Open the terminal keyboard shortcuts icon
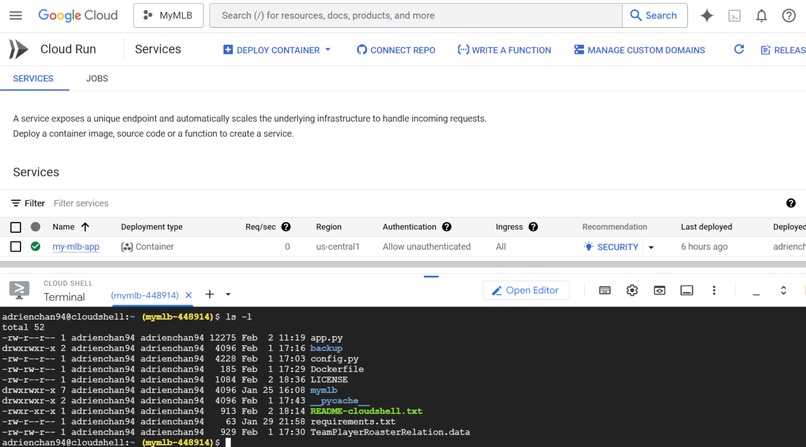806x447 pixels. click(604, 290)
